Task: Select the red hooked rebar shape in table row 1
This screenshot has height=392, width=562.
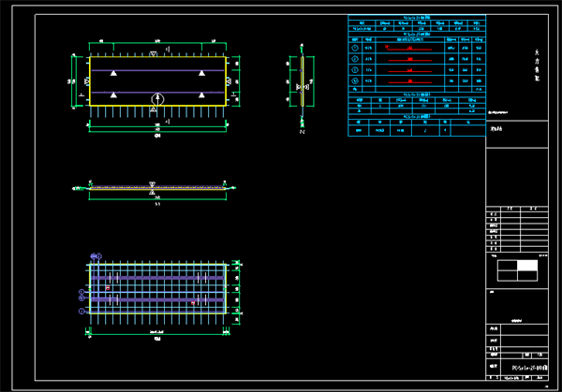Action: [408, 48]
